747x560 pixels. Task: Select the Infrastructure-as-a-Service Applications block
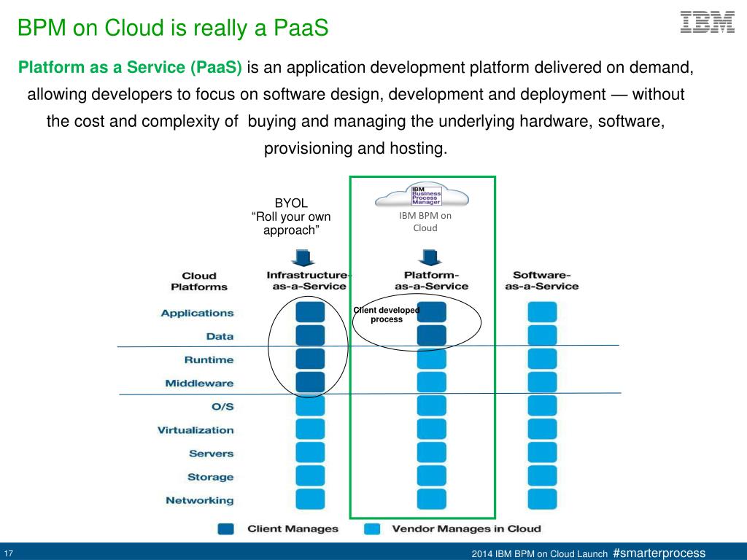tap(310, 312)
